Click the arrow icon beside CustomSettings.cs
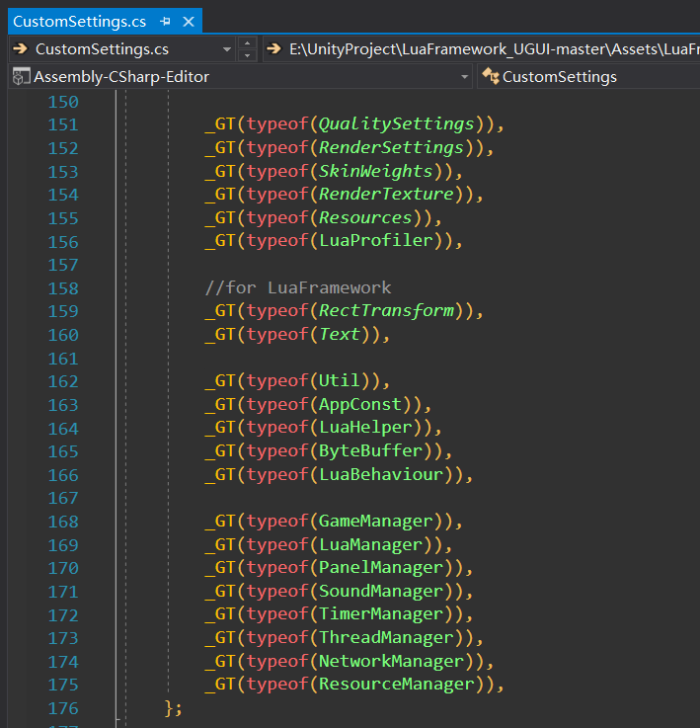Screen dimensions: 700x728 point(20,48)
